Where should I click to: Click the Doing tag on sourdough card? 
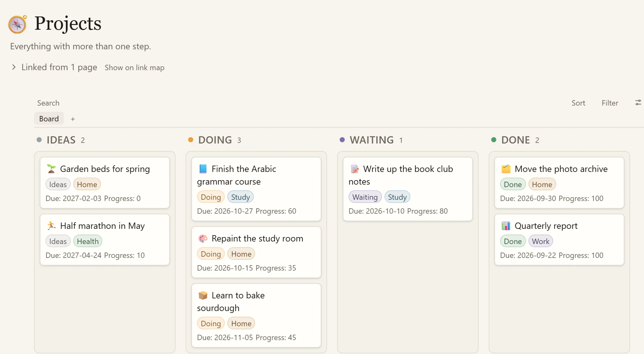click(211, 323)
